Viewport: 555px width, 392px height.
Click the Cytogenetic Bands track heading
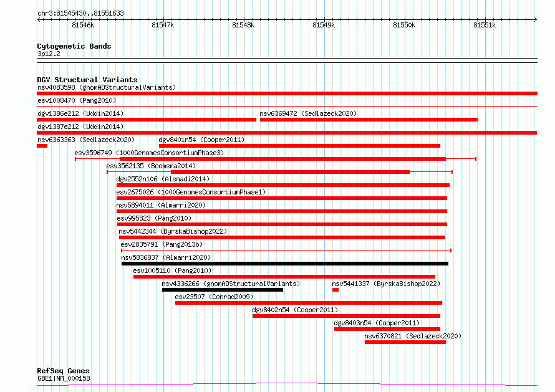74,46
